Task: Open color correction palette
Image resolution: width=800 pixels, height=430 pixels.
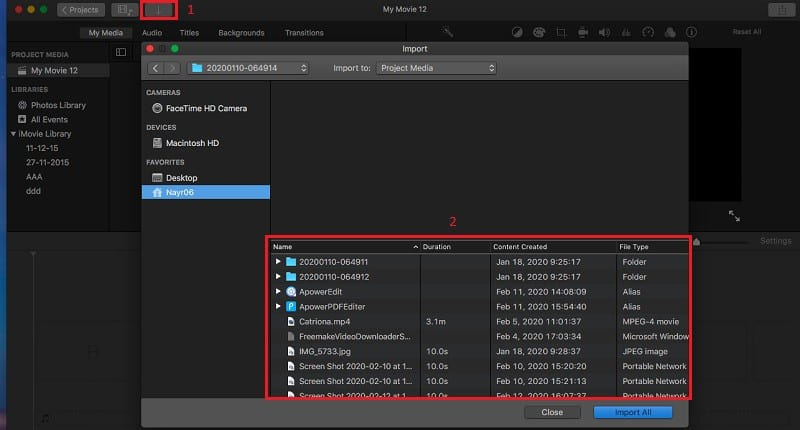Action: pos(539,32)
